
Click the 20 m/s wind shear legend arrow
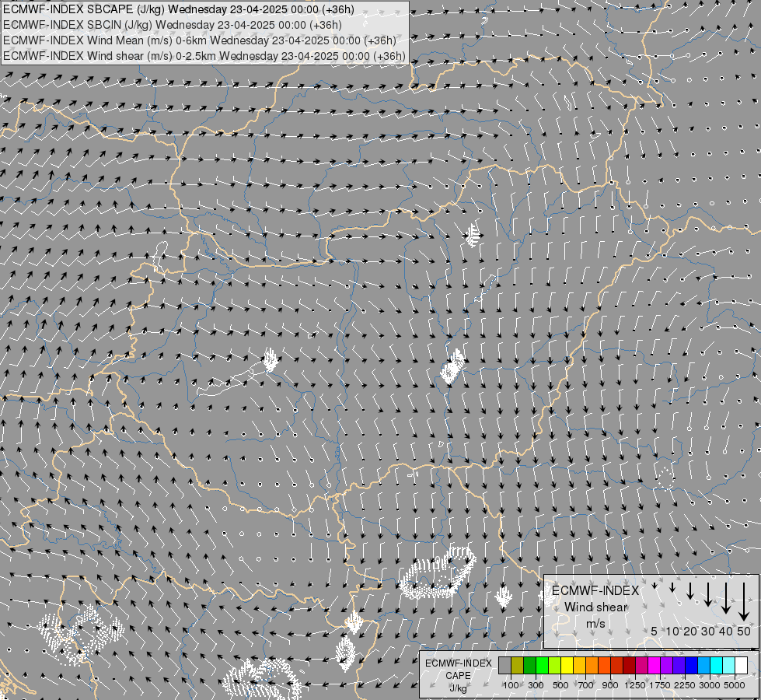coord(689,590)
